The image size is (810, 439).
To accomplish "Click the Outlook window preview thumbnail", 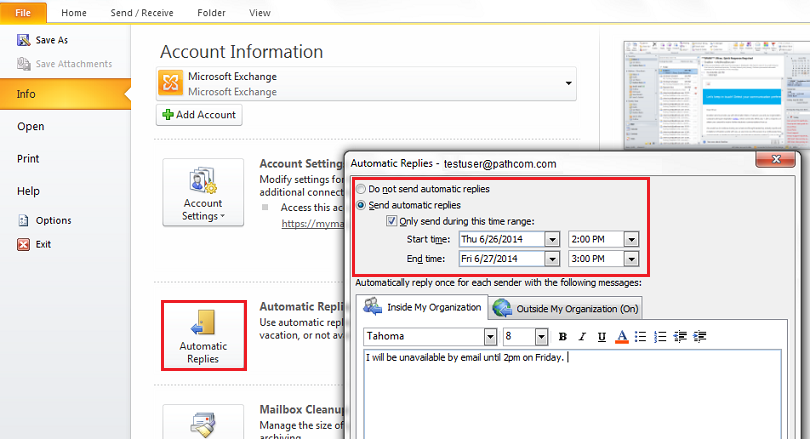I will coord(716,95).
